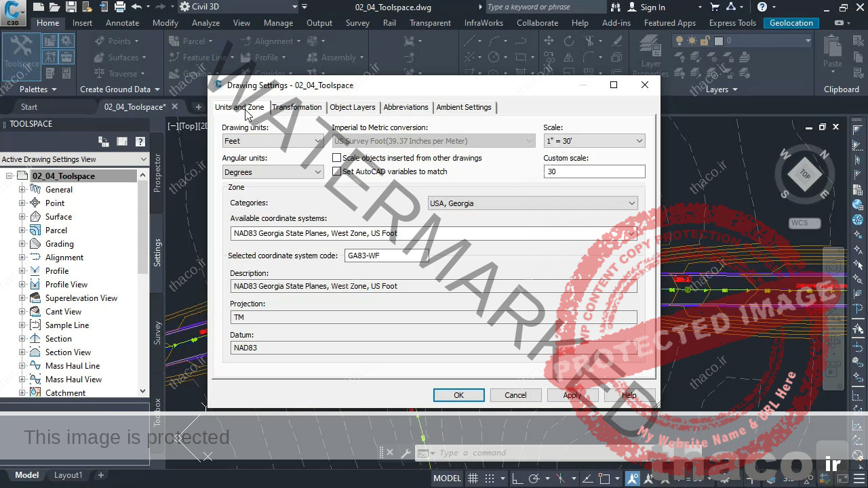Switch to the Abbreviations tab
The image size is (868, 488).
pyautogui.click(x=406, y=107)
